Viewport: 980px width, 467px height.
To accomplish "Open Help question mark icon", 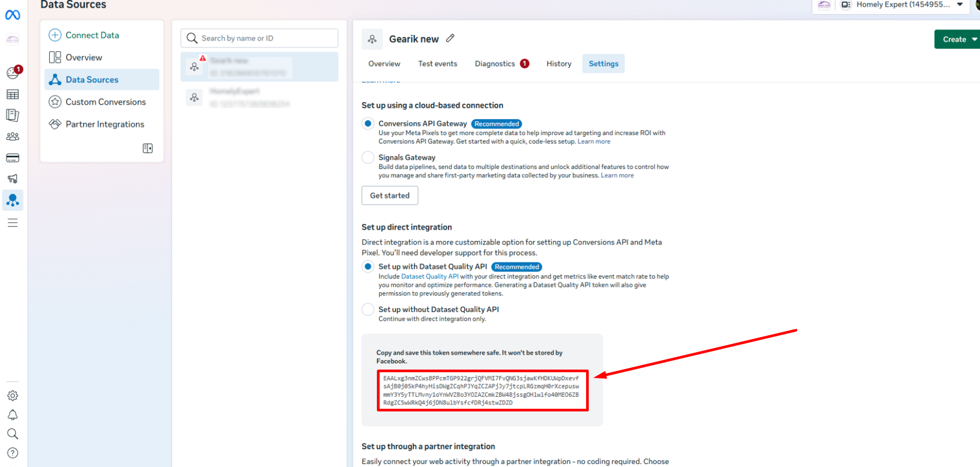I will (x=13, y=453).
